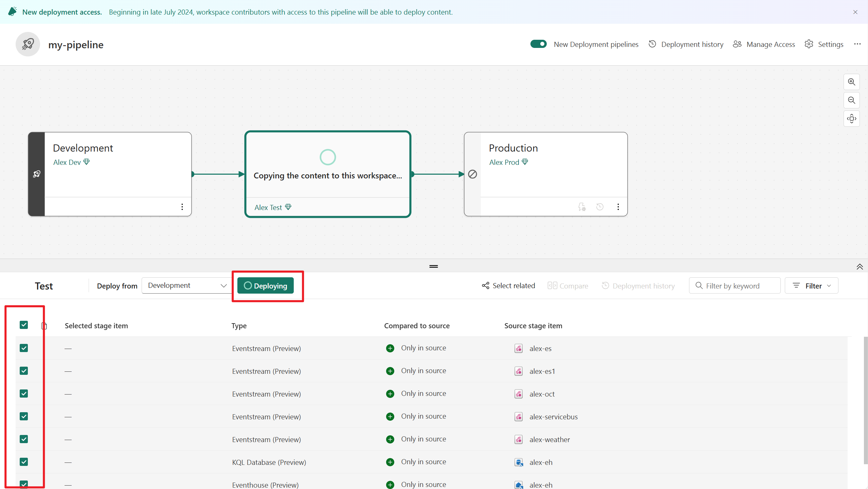Click the Filter by keyword input field
This screenshot has width=868, height=489.
[x=734, y=286]
